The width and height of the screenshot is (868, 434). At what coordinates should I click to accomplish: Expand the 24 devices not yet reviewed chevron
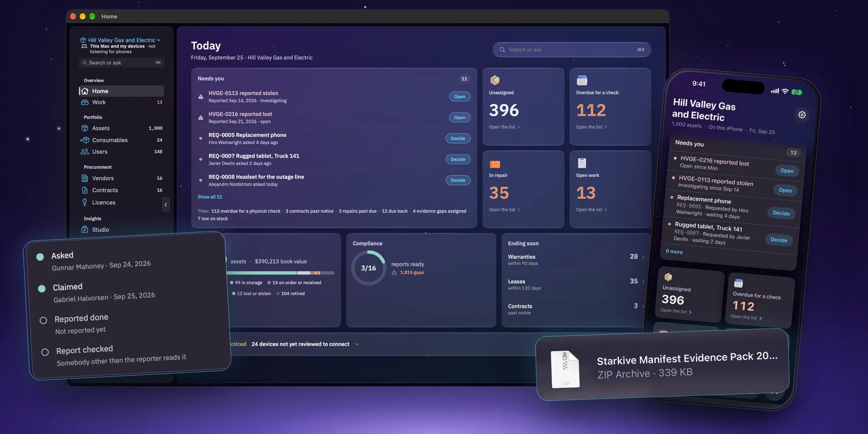pyautogui.click(x=357, y=344)
